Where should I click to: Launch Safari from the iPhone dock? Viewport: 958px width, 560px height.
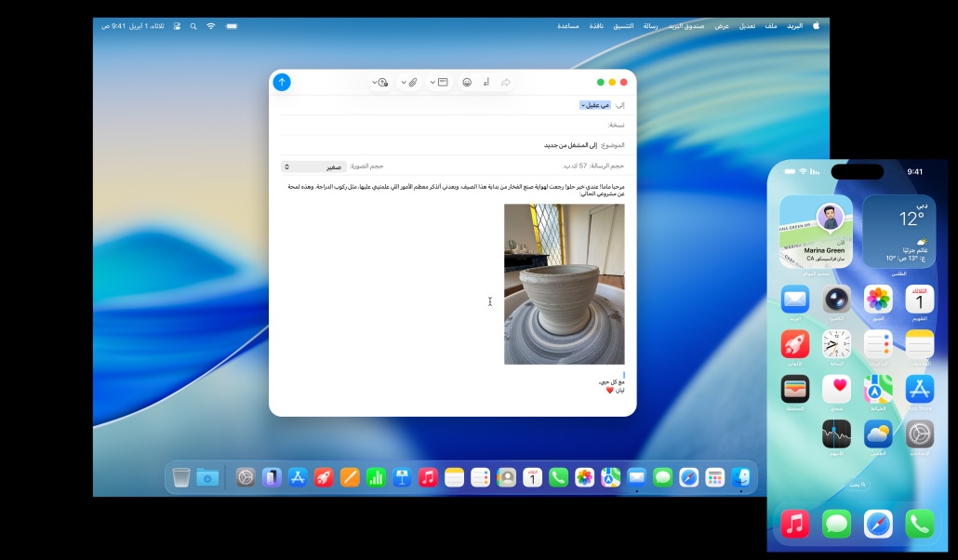point(878,524)
